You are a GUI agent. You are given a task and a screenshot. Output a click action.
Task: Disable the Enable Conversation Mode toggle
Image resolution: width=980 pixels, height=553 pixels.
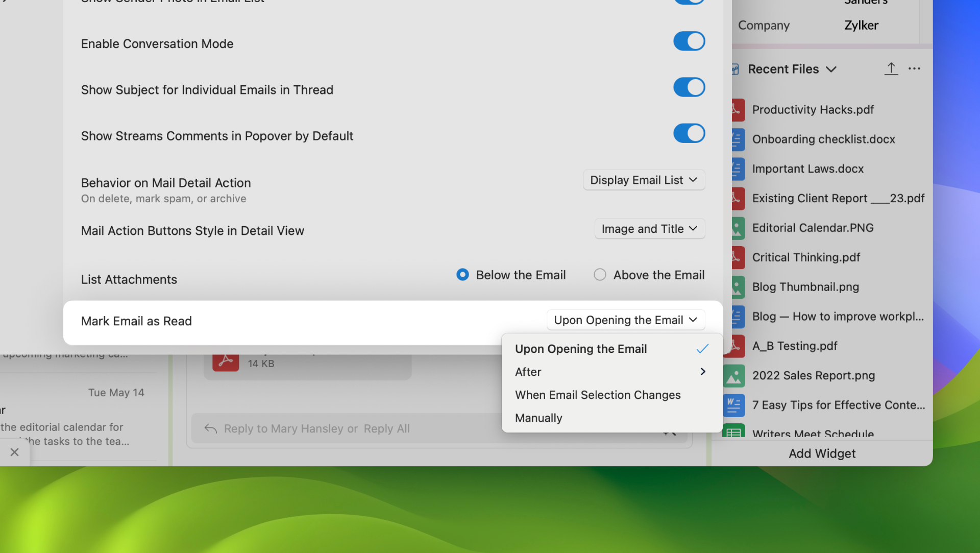(689, 41)
